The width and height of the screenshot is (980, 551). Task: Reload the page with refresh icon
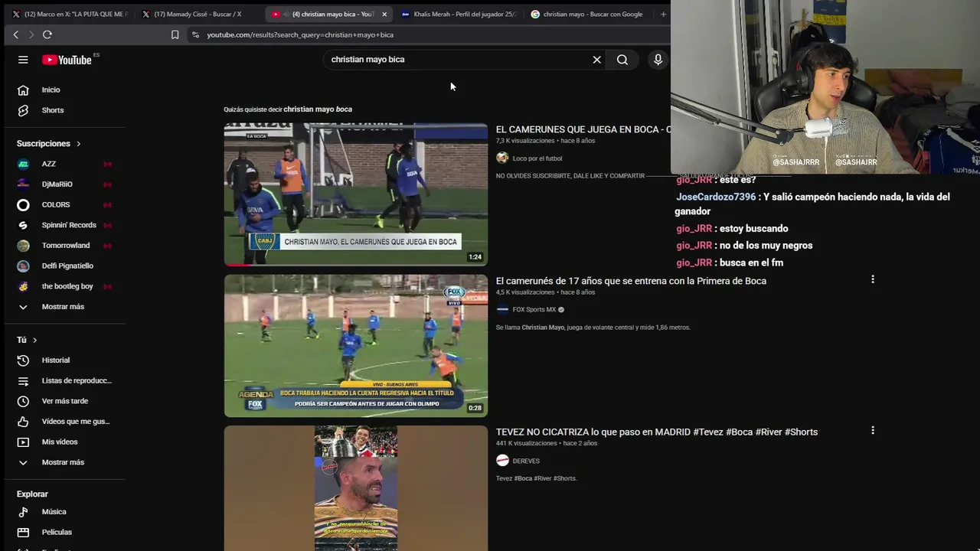pyautogui.click(x=47, y=34)
